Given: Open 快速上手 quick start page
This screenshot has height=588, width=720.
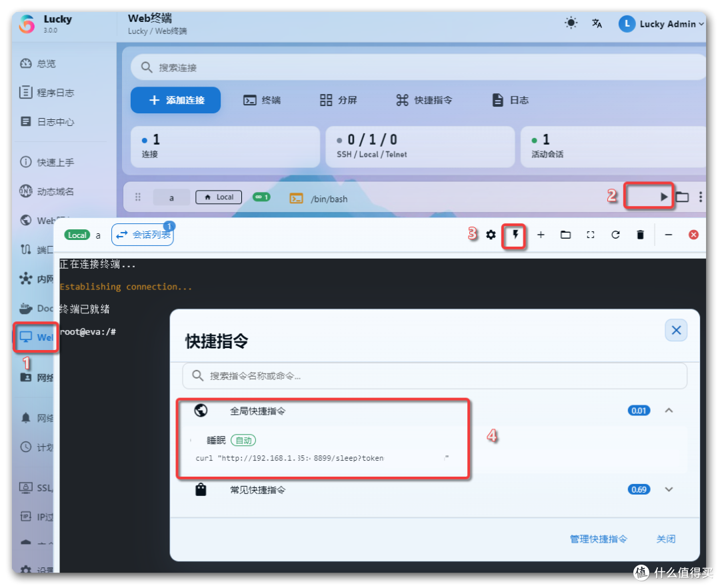Looking at the screenshot, I should 47,162.
